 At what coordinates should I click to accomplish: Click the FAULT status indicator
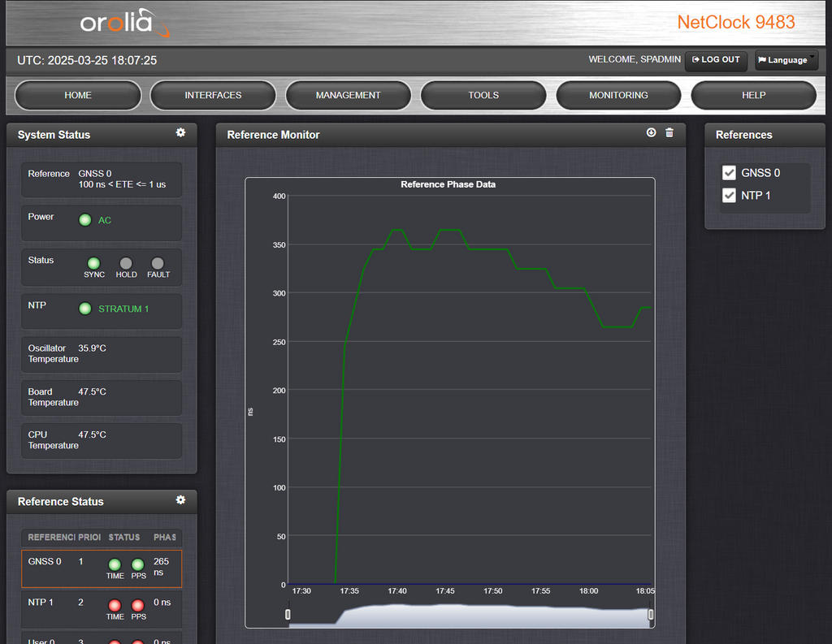click(x=158, y=264)
